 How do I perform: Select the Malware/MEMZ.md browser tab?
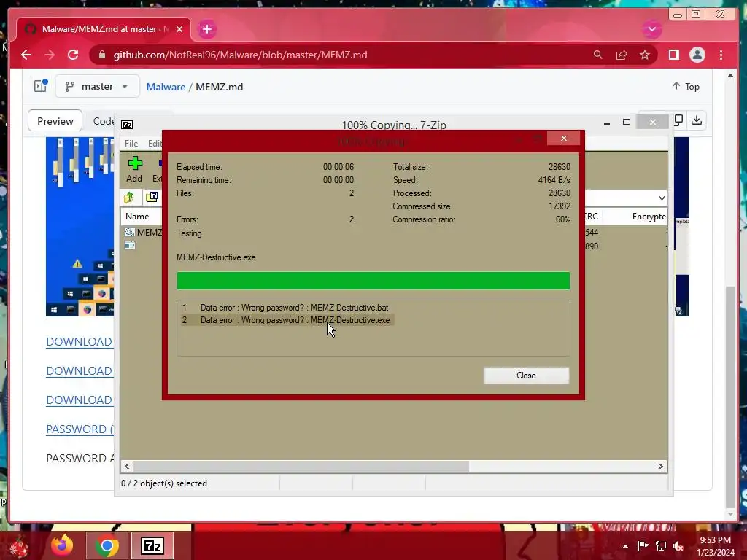104,29
